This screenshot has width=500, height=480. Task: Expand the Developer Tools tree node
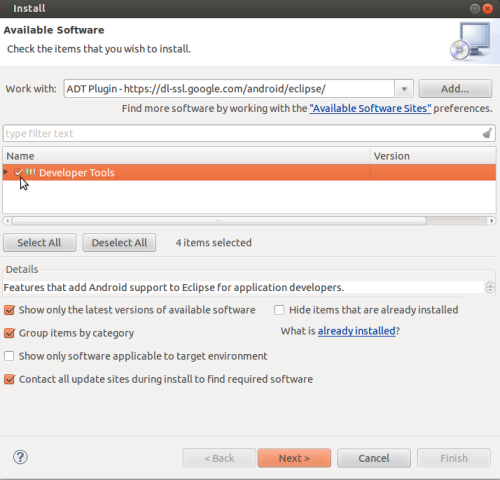click(6, 172)
